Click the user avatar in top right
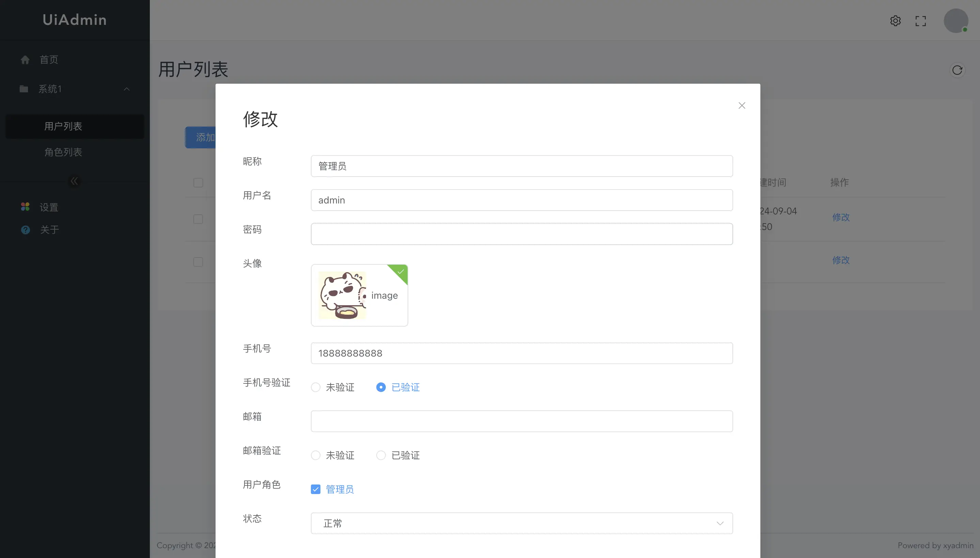 955,21
